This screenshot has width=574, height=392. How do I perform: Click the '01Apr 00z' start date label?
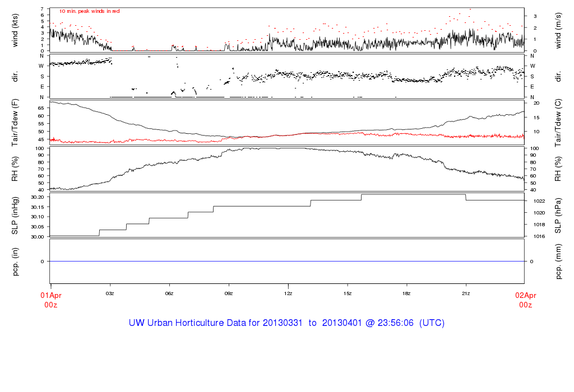(51, 300)
